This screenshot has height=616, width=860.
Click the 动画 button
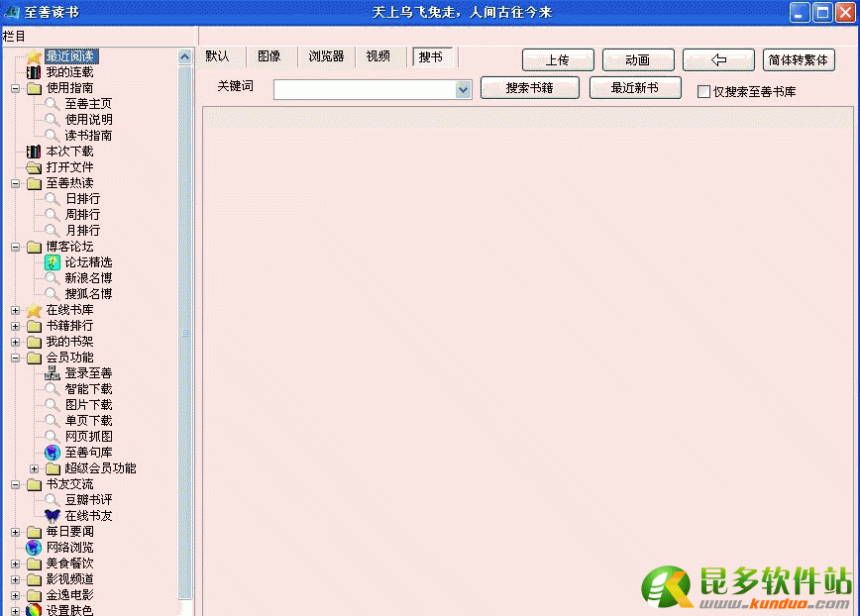click(638, 59)
